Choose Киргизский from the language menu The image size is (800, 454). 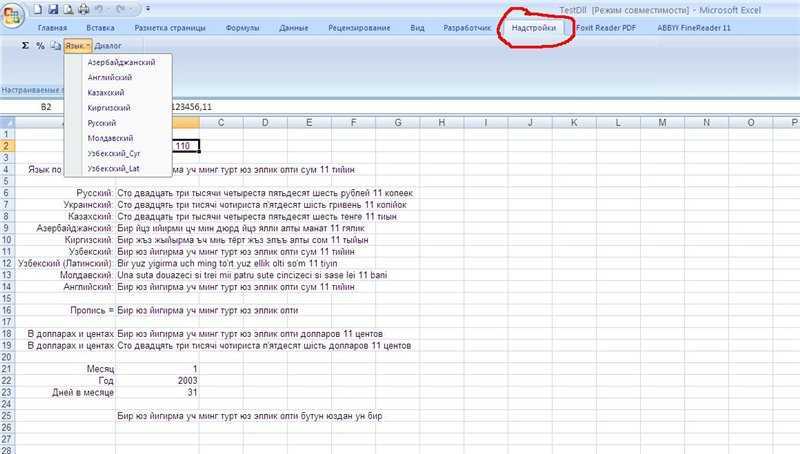(109, 108)
